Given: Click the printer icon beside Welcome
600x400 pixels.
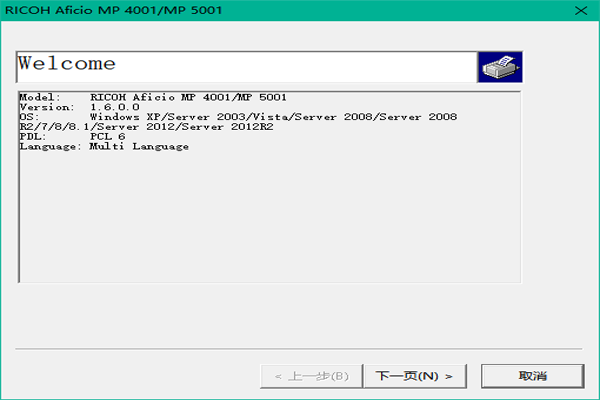Looking at the screenshot, I should 500,67.
